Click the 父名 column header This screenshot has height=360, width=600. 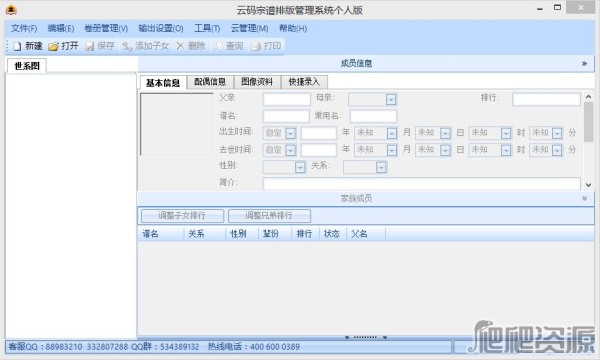coord(366,234)
